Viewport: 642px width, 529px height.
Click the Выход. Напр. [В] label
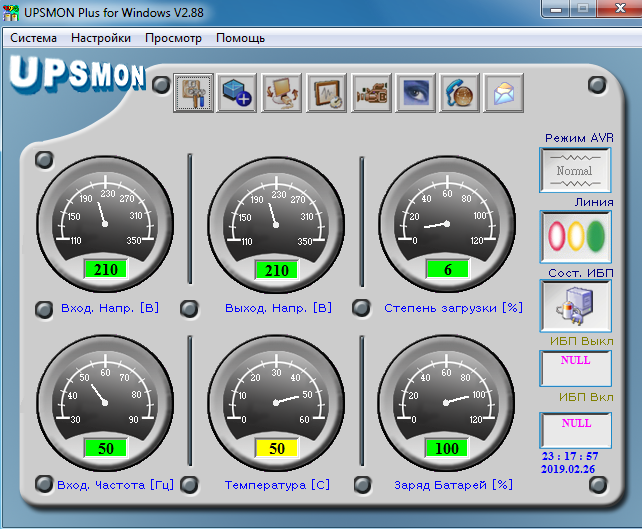[x=278, y=308]
